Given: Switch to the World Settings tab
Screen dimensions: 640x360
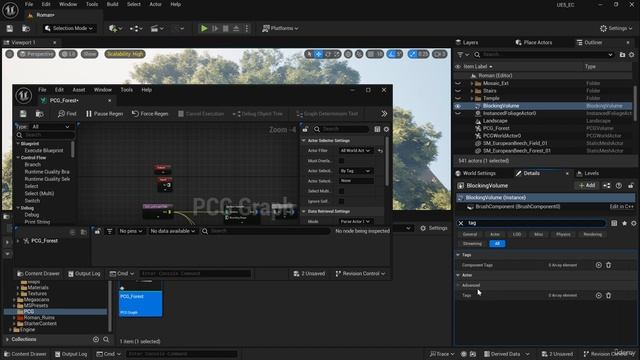Looking at the screenshot, I should pyautogui.click(x=476, y=173).
